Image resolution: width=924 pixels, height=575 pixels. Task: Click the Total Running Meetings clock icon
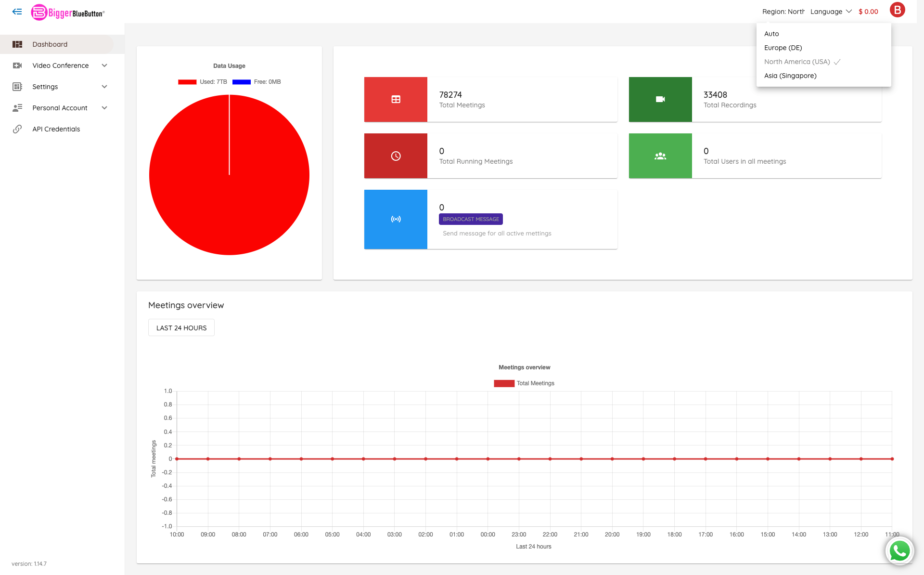pyautogui.click(x=396, y=156)
